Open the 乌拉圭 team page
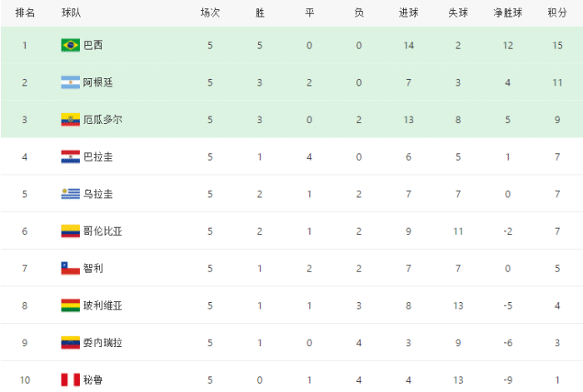The width and height of the screenshot is (583, 392). point(98,194)
